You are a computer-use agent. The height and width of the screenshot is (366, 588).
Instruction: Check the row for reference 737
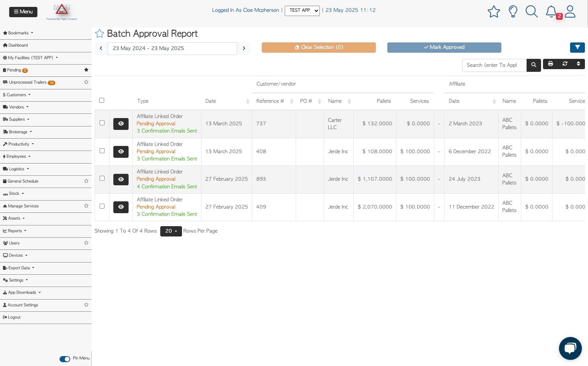102,123
